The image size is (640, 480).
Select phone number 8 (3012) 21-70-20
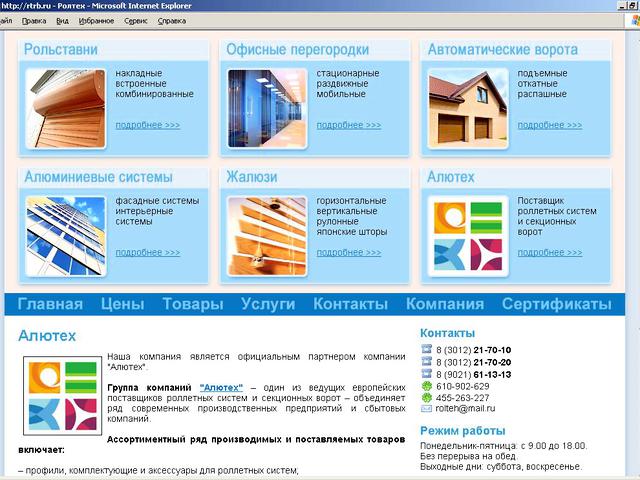pos(473,362)
